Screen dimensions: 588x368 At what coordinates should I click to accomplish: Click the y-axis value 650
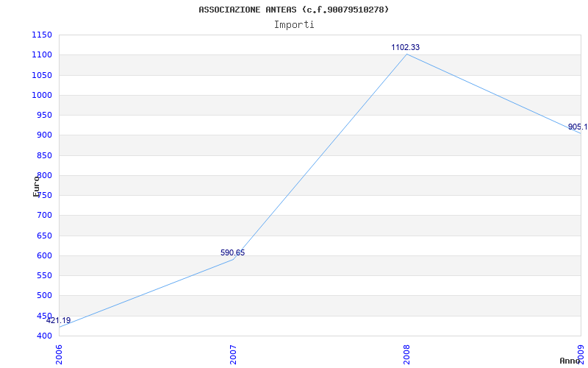tap(44, 236)
